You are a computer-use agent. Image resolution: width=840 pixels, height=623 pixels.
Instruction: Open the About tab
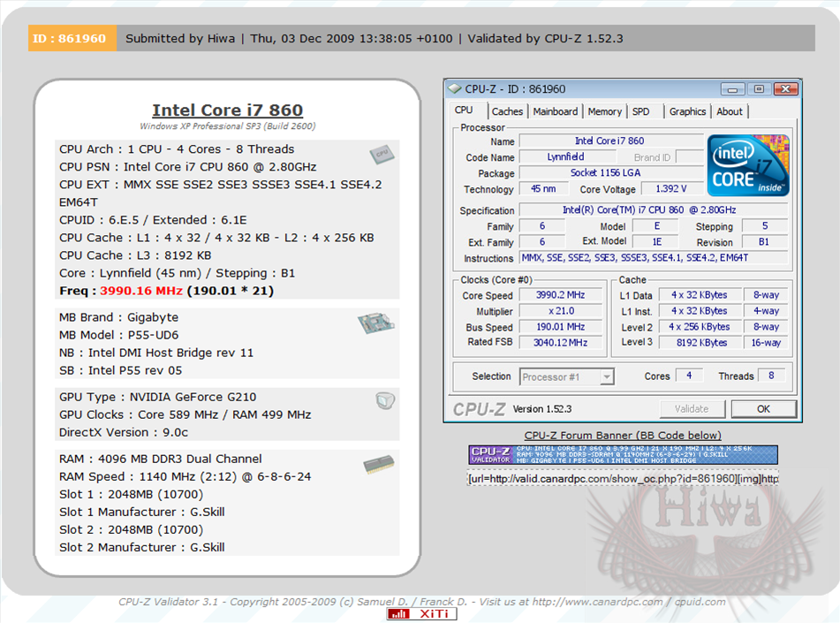(x=729, y=111)
